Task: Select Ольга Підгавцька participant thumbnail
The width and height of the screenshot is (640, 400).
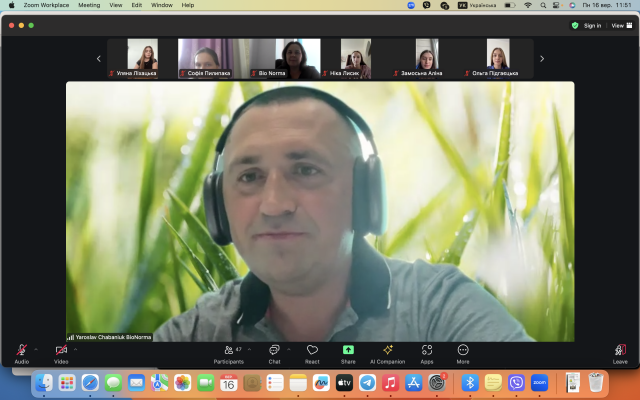Action: tap(498, 58)
